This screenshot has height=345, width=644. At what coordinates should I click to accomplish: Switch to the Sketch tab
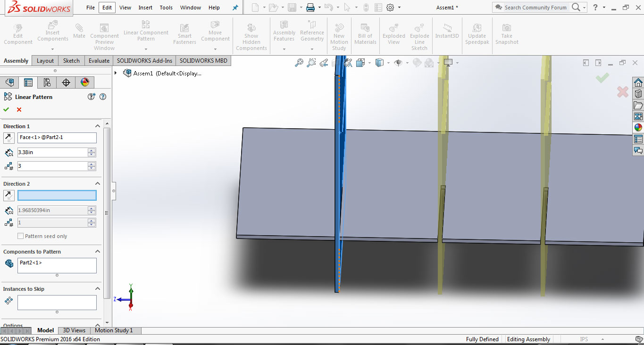point(71,61)
